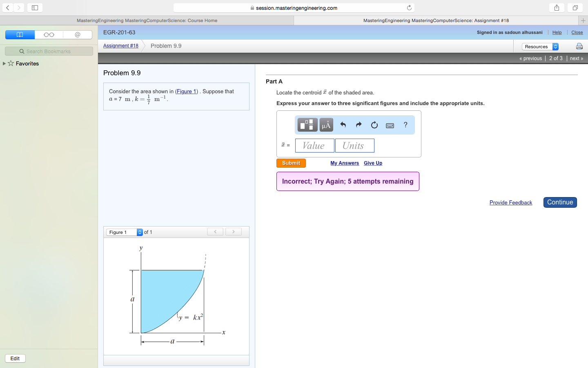588x368 pixels.
Task: Click the Safari forward arrow
Action: point(19,7)
